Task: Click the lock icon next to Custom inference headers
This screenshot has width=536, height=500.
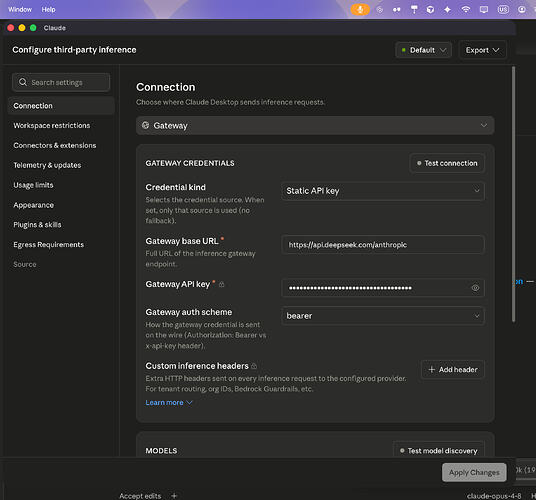Action: coord(254,366)
